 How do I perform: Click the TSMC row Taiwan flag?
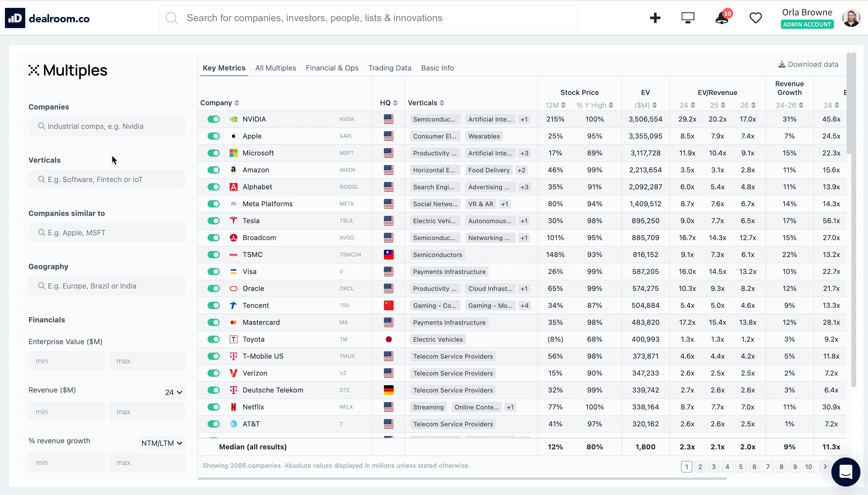click(x=389, y=255)
